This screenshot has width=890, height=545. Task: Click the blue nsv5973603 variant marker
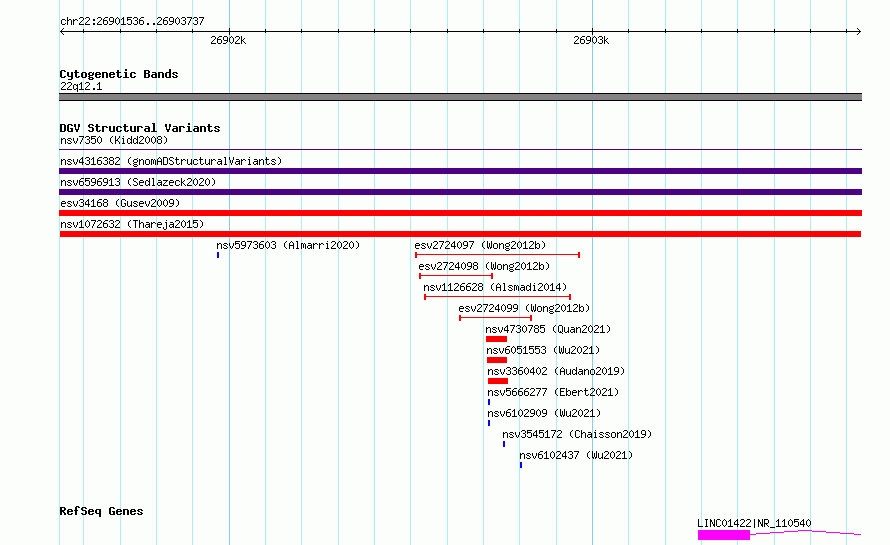[218, 255]
